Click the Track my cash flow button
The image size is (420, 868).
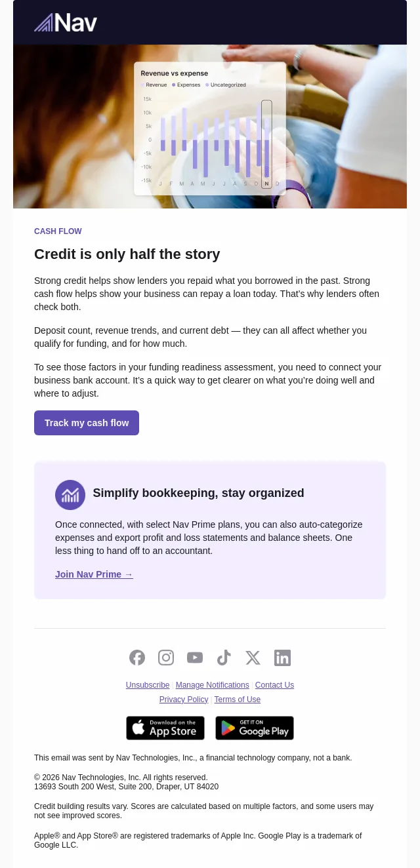(87, 423)
